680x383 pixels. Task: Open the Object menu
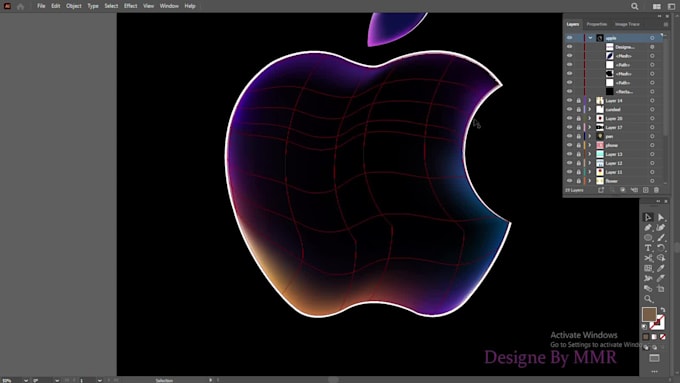point(74,6)
